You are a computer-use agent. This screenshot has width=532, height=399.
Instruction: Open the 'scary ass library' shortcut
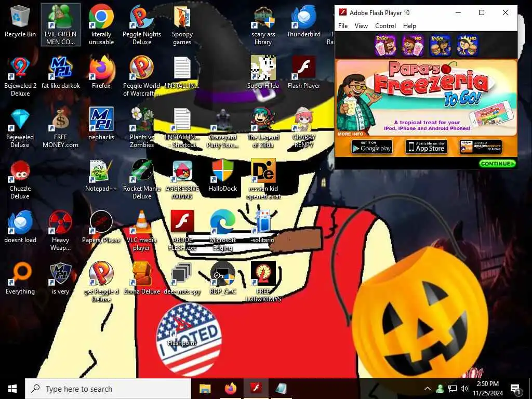coord(263,24)
